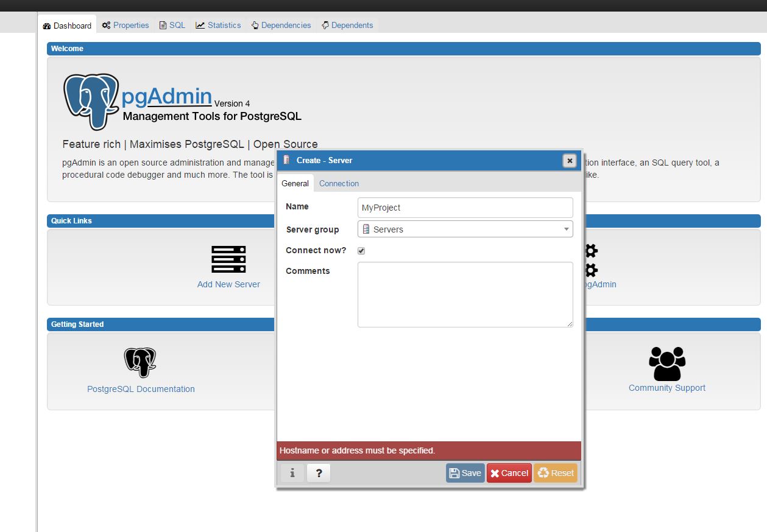Open the Statistics tab
Viewport: 767px width, 532px height.
(x=218, y=25)
